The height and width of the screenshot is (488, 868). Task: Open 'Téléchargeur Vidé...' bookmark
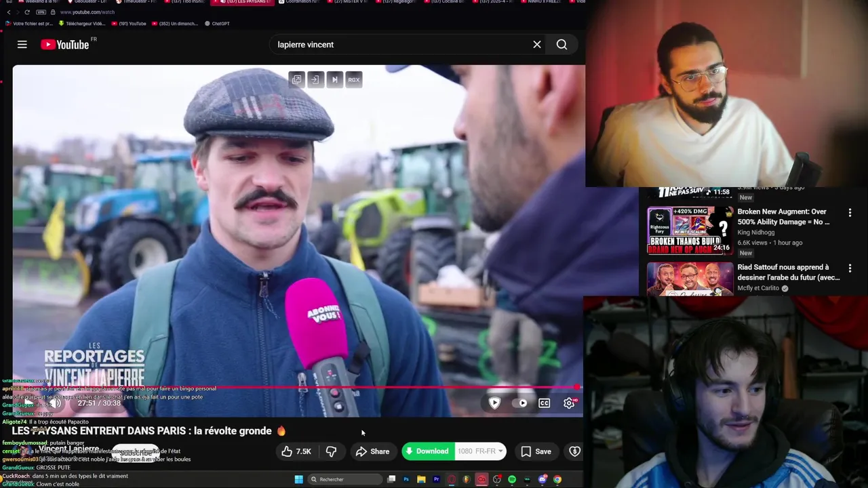click(82, 24)
